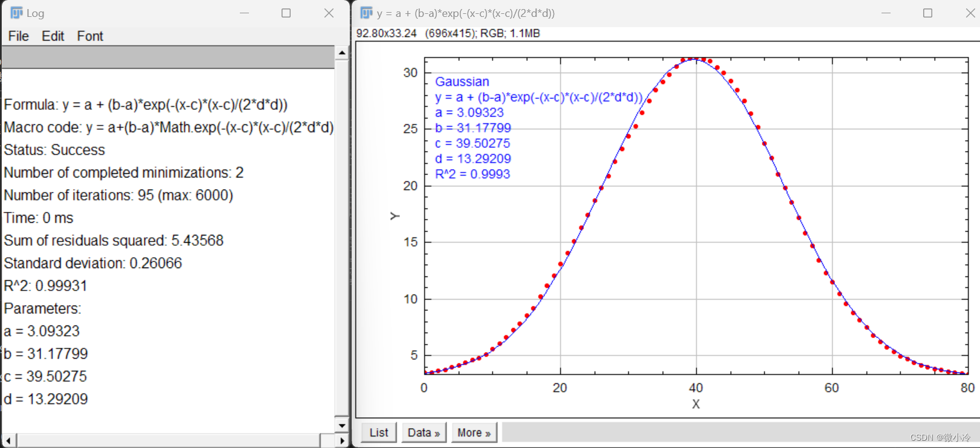Click the 'Parameters:' line in Log
This screenshot has height=448, width=980.
coord(42,309)
